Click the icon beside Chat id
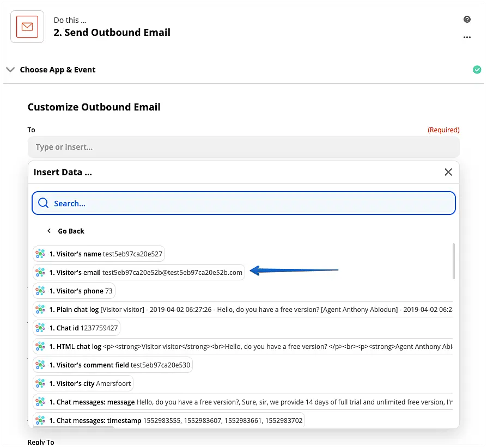The image size is (487, 448). tap(40, 328)
